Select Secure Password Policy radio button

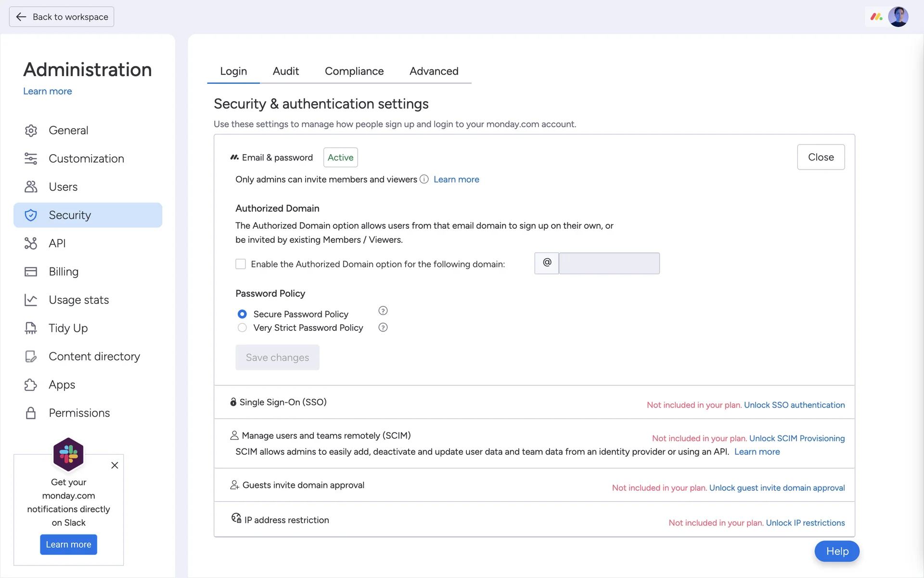click(242, 314)
